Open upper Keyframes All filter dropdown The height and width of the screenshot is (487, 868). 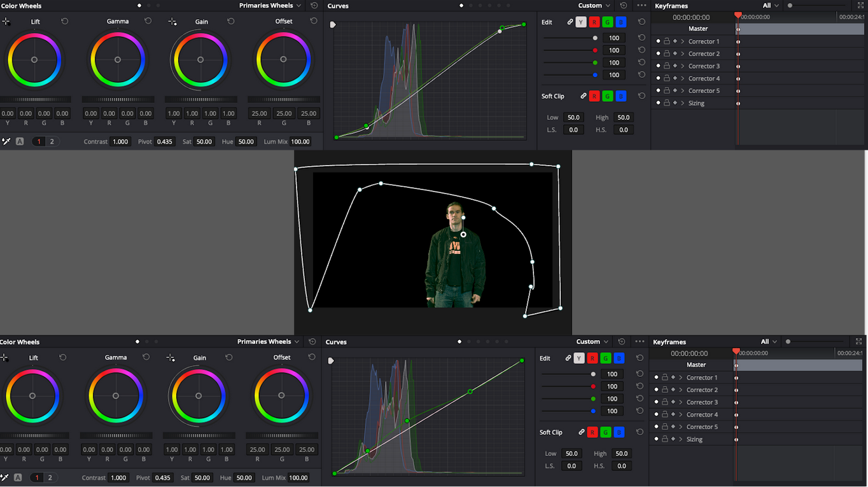771,5
